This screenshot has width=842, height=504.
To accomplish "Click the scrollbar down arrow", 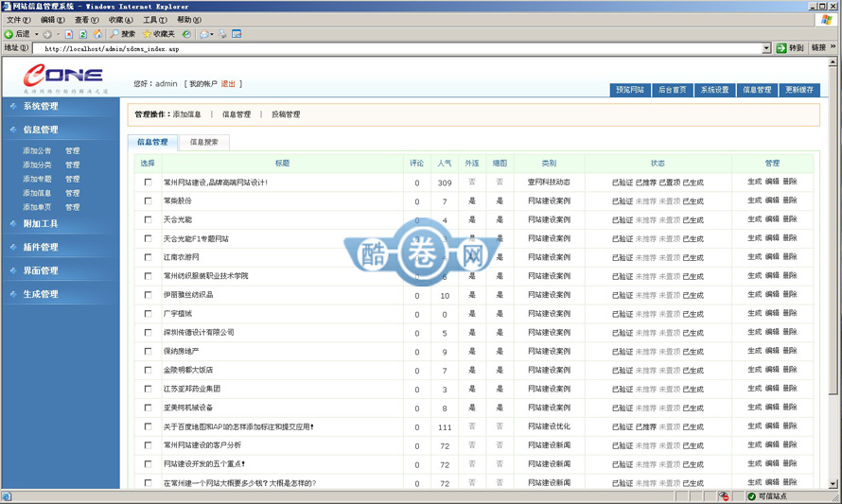I will [x=833, y=483].
